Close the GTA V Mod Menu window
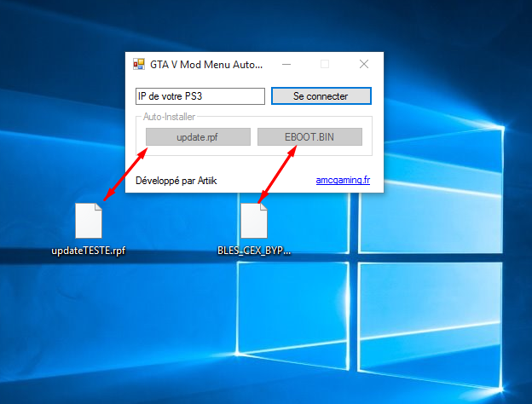The width and height of the screenshot is (532, 404). coord(364,64)
